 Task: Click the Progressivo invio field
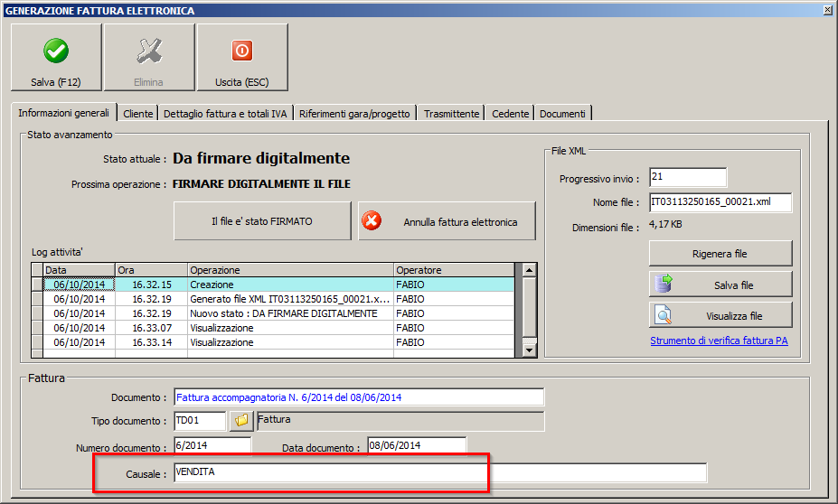(x=688, y=177)
